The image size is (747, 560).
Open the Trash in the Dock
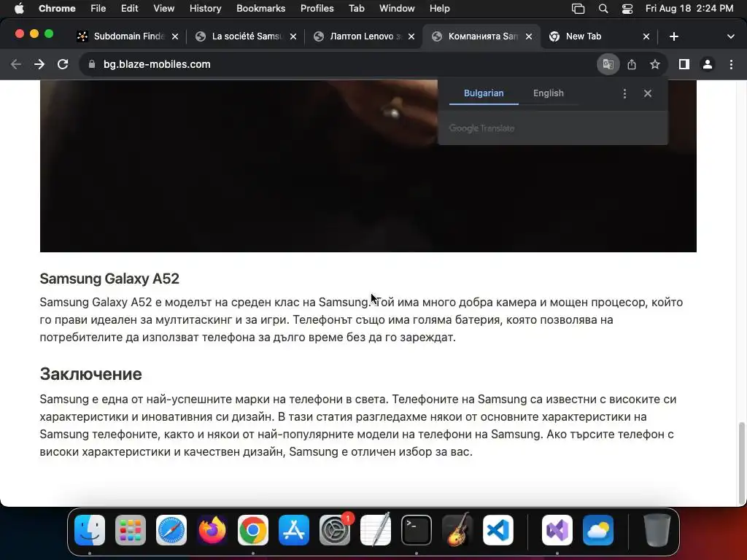coord(657,530)
